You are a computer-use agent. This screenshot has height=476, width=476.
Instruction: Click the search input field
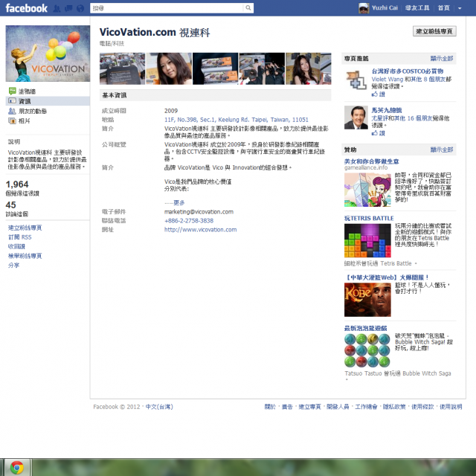pos(167,8)
